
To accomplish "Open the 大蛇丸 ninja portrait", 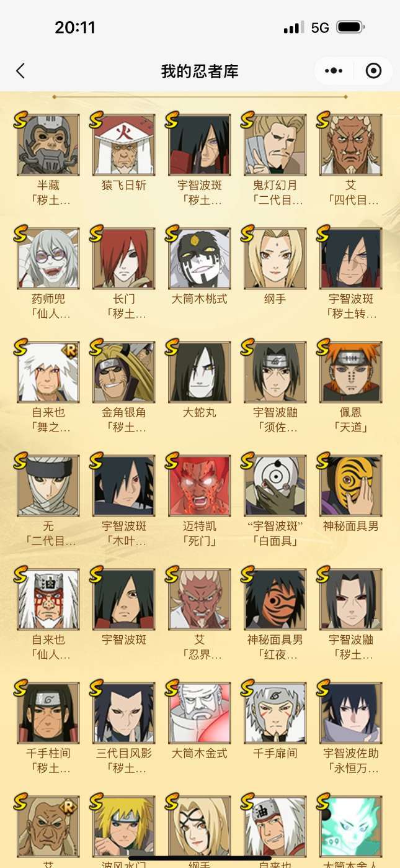I will 200,373.
